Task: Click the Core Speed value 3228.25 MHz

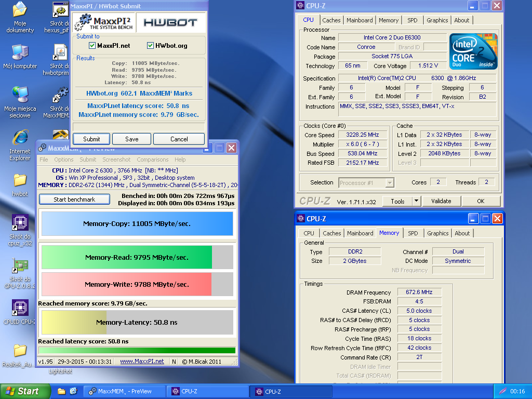Action: click(x=362, y=135)
